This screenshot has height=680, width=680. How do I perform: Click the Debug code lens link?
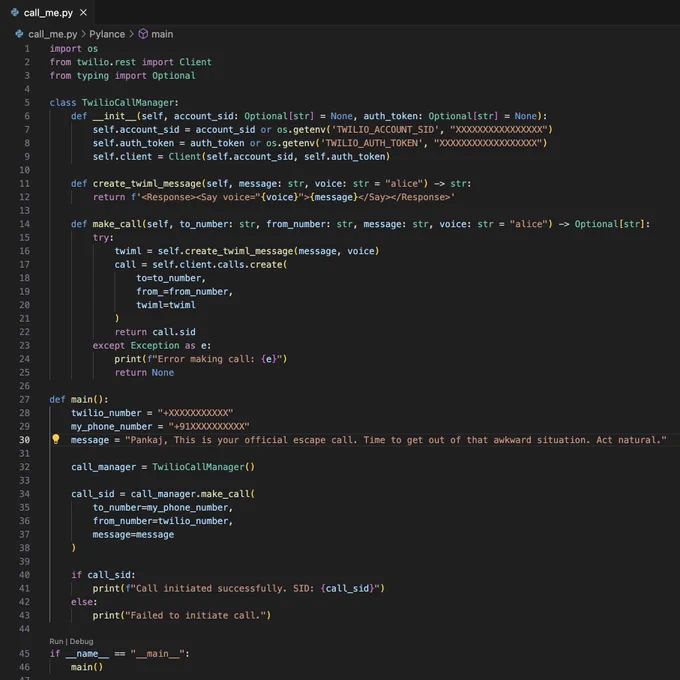(x=81, y=641)
